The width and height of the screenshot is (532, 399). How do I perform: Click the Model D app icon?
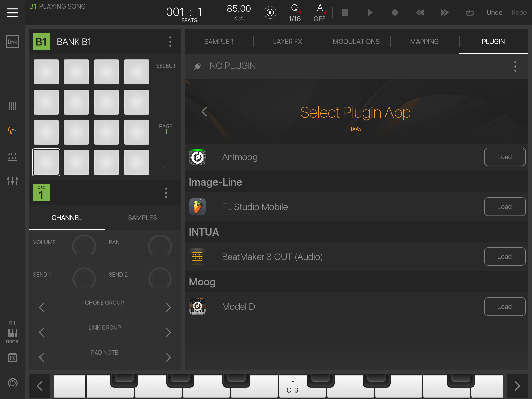tap(197, 307)
